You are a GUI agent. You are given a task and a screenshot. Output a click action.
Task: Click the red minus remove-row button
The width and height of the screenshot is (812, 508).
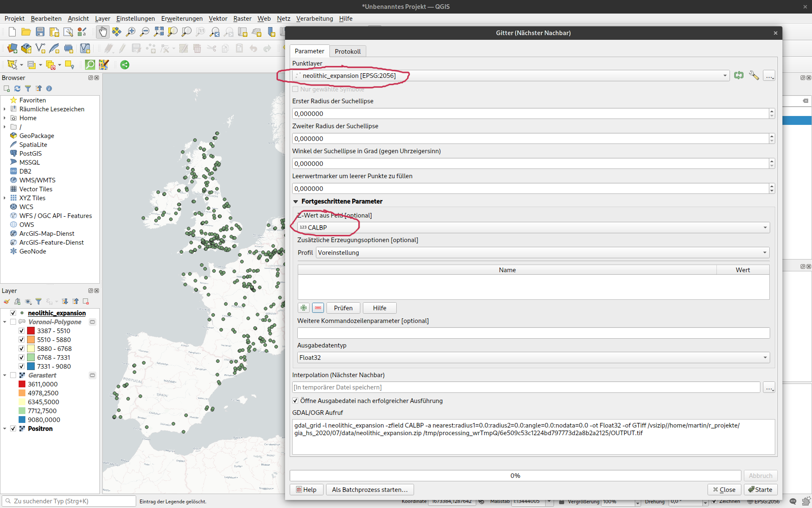318,308
